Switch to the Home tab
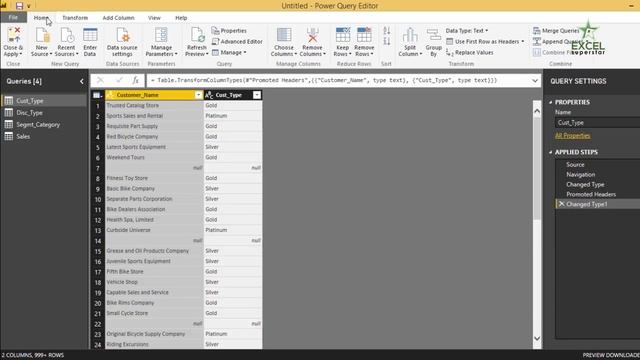 [41, 18]
